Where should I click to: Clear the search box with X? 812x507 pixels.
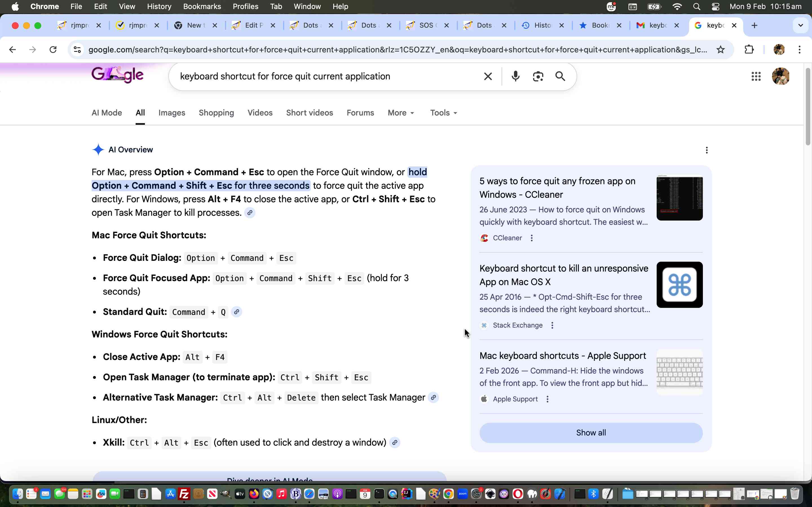(488, 76)
